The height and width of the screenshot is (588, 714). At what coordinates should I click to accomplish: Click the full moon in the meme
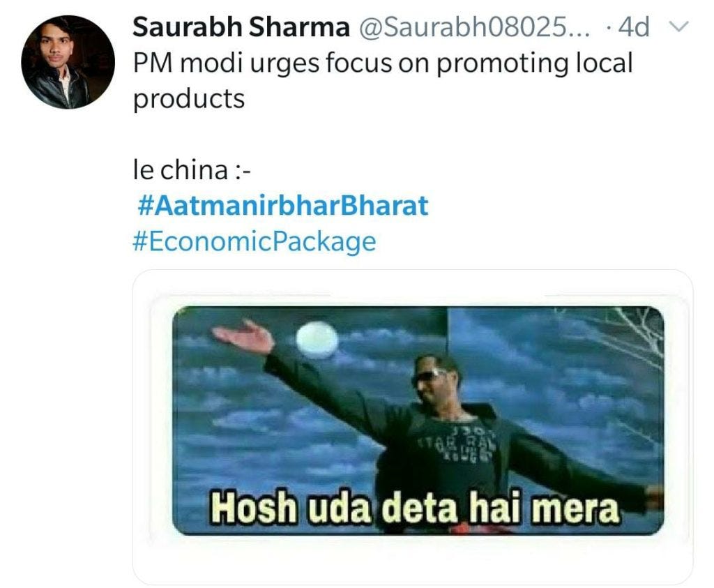pos(317,339)
